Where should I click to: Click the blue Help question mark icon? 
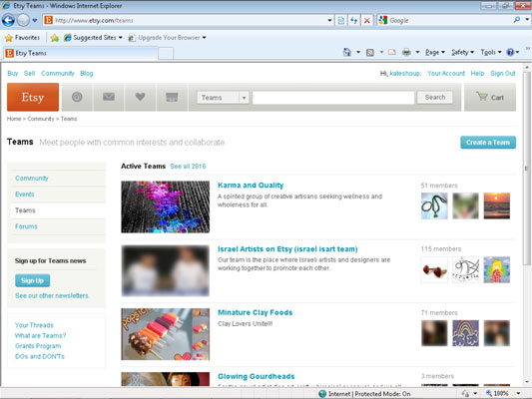(510, 52)
